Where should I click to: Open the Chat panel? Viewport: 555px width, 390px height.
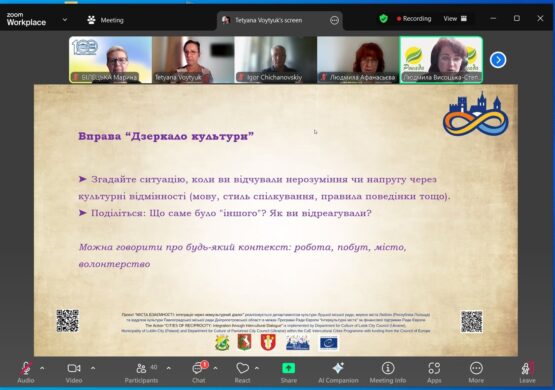[x=198, y=372]
